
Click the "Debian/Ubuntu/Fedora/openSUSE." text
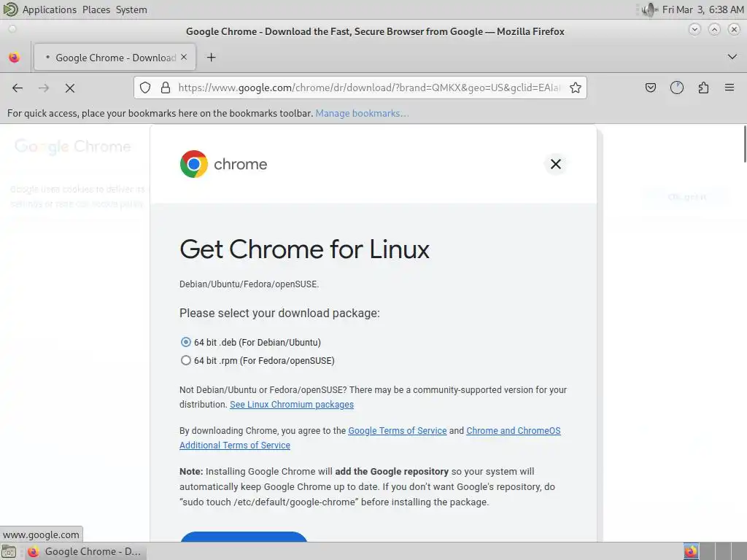(249, 284)
